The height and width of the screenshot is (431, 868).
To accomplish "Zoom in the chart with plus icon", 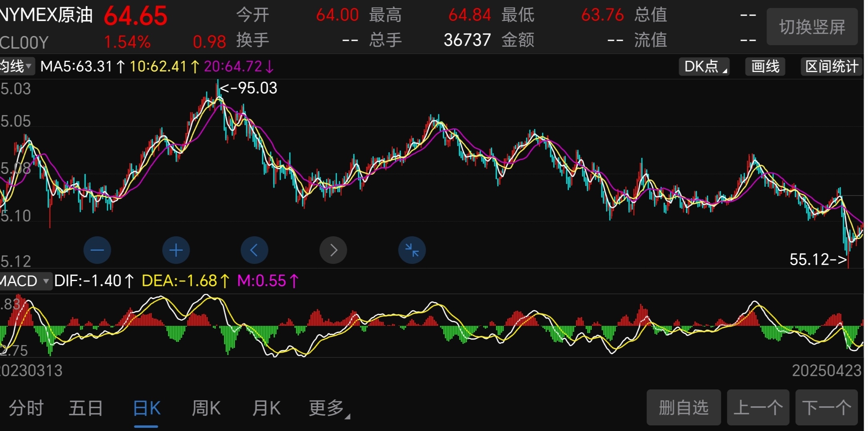I will pyautogui.click(x=176, y=250).
